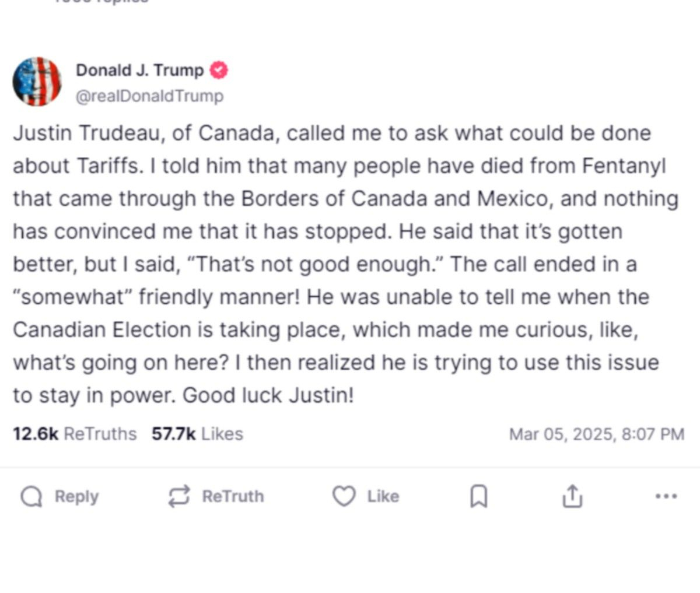Image resolution: width=700 pixels, height=593 pixels.
Task: Click the Mar 05, 2025 timestamp
Action: click(x=596, y=434)
